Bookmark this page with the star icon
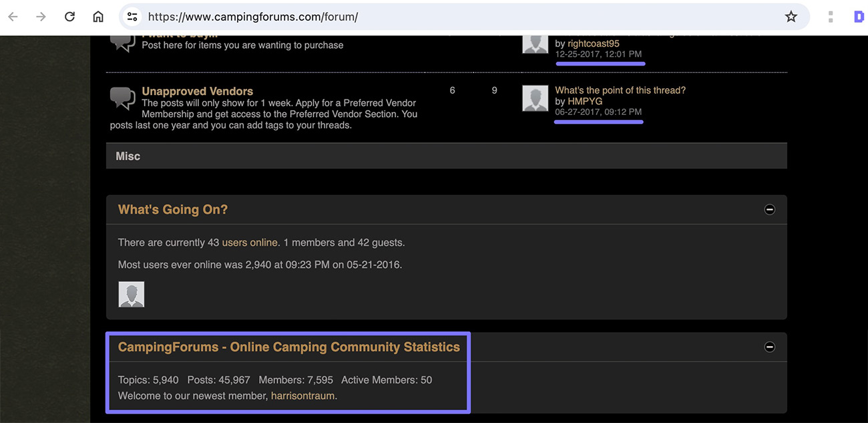868x423 pixels. click(791, 17)
